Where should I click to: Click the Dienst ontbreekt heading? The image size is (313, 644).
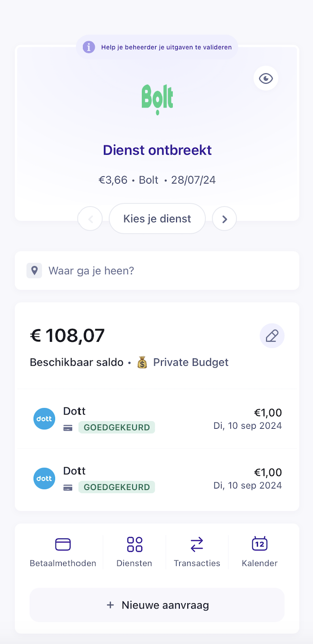click(x=157, y=150)
